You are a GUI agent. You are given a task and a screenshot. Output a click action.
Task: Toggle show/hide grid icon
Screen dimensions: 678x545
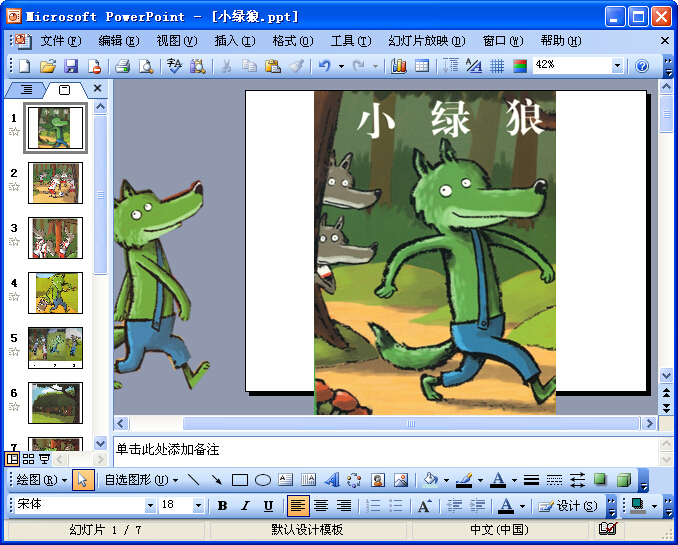click(x=497, y=66)
